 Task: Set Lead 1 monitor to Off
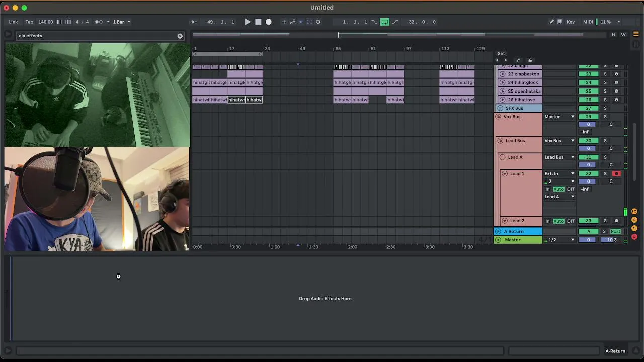tap(571, 189)
